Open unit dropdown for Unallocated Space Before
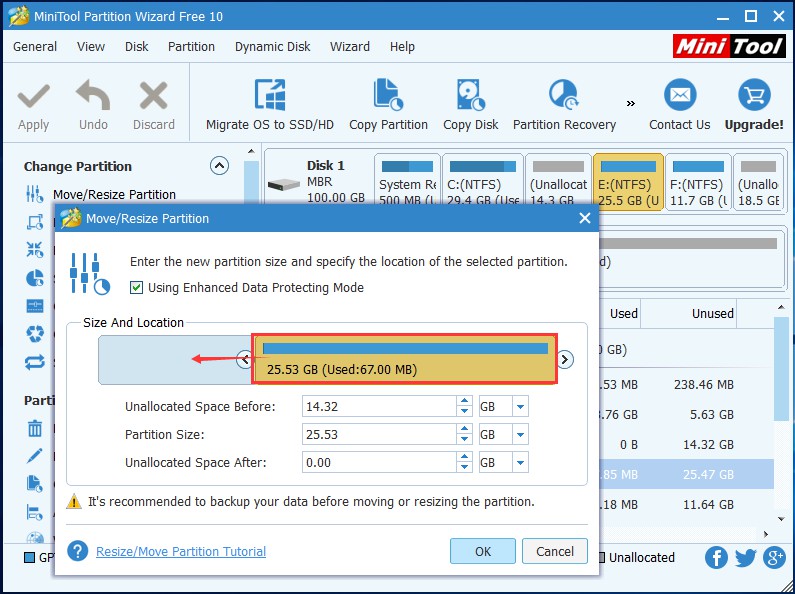This screenshot has height=594, width=795. point(520,406)
